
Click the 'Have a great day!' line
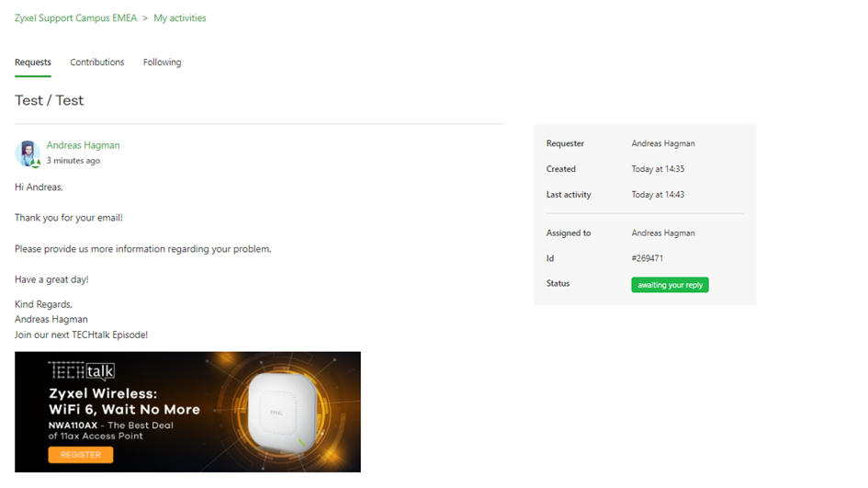[51, 279]
